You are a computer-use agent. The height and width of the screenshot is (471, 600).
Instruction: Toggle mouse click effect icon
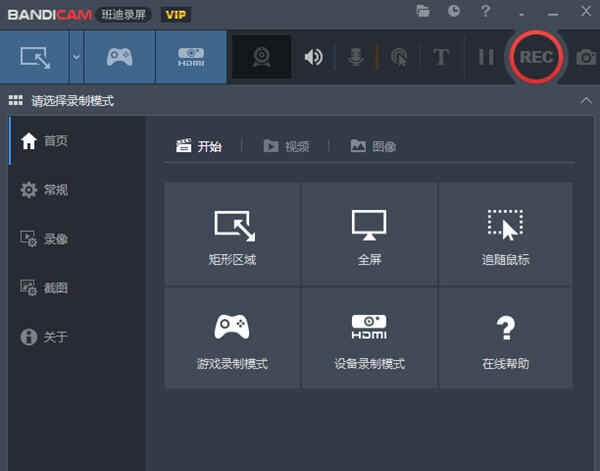click(399, 57)
